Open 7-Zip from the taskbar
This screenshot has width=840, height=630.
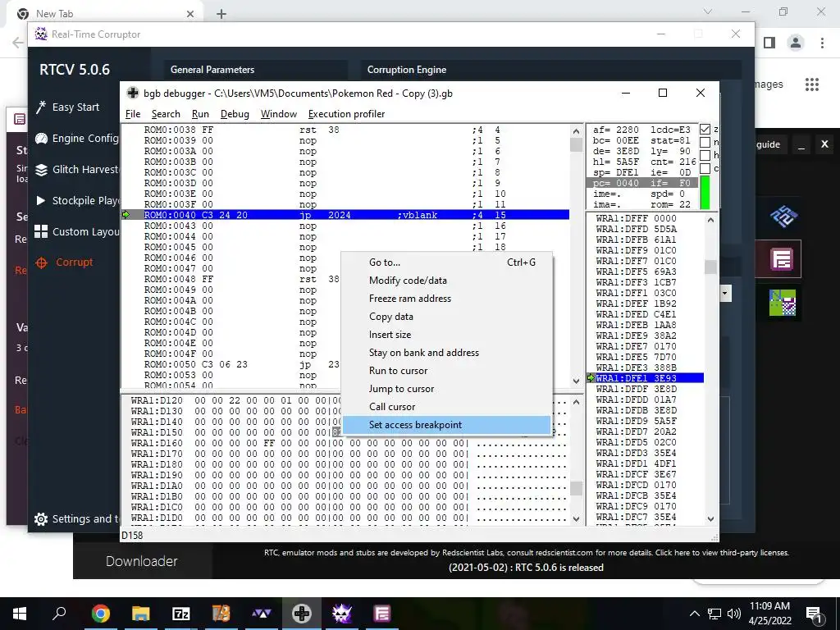(181, 614)
